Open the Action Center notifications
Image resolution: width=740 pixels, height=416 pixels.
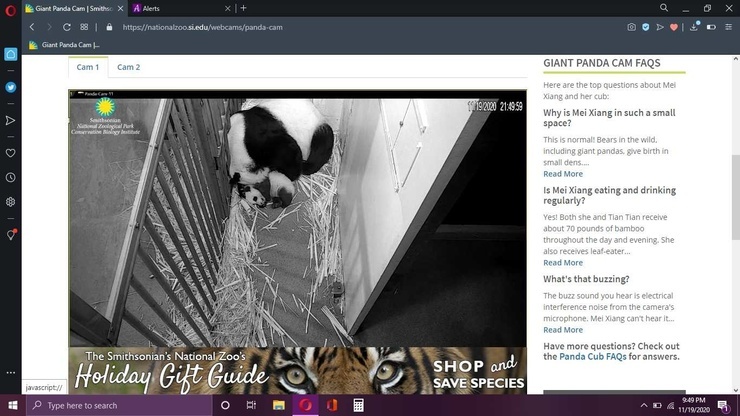pyautogui.click(x=723, y=406)
